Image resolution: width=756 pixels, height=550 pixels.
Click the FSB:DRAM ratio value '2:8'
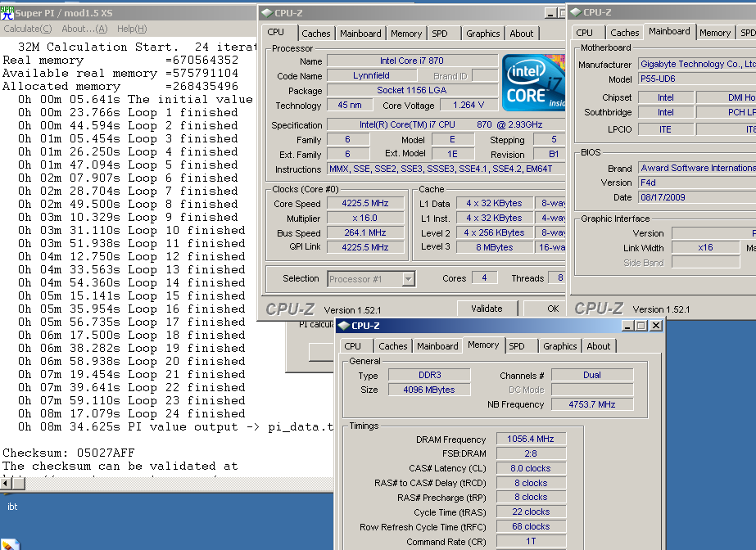coord(531,453)
